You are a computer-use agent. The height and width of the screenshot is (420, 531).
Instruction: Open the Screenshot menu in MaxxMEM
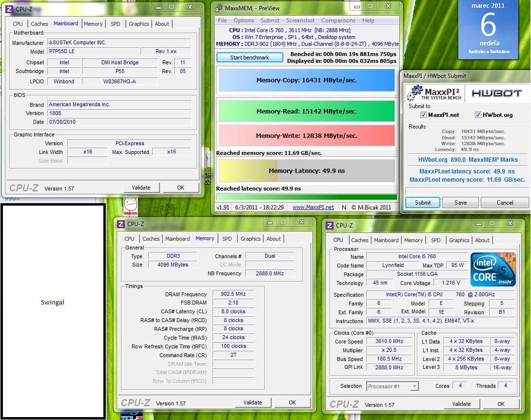(x=300, y=20)
